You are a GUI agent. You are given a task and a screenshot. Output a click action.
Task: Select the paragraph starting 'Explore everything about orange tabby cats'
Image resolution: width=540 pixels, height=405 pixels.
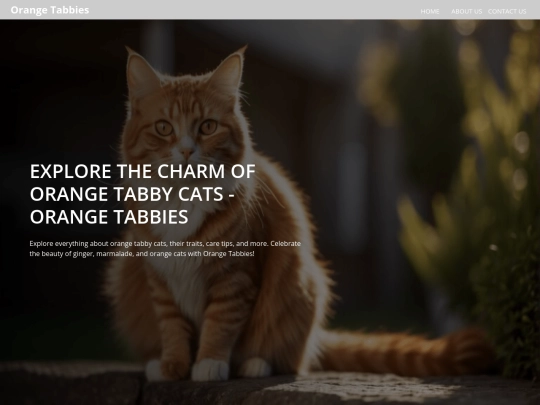[x=165, y=249]
